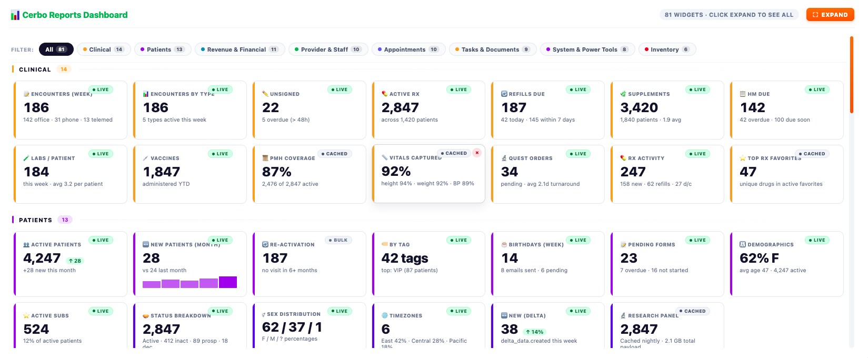
Task: Click the Research Panel microscope icon
Action: tap(623, 316)
